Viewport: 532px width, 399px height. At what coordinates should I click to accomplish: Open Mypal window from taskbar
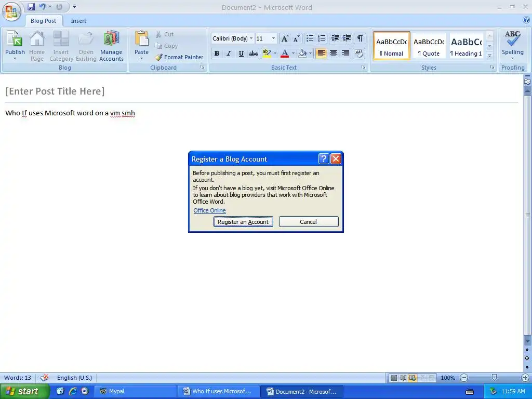pos(135,391)
